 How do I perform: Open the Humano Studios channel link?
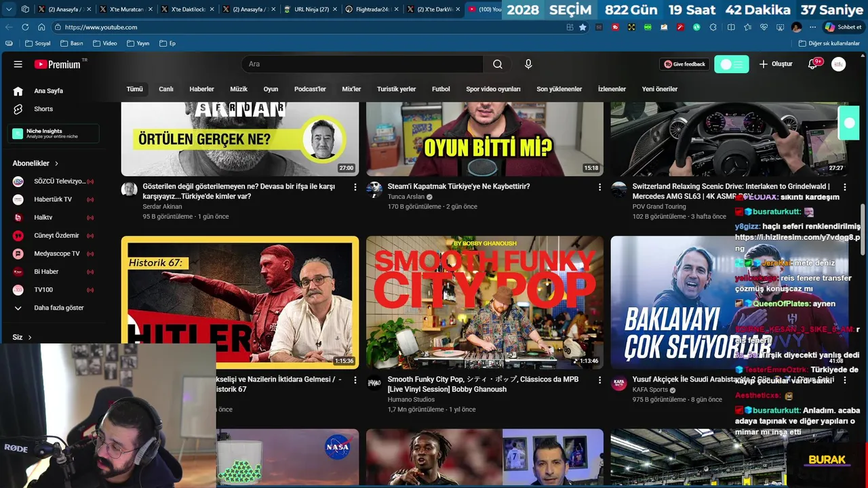[x=411, y=400]
